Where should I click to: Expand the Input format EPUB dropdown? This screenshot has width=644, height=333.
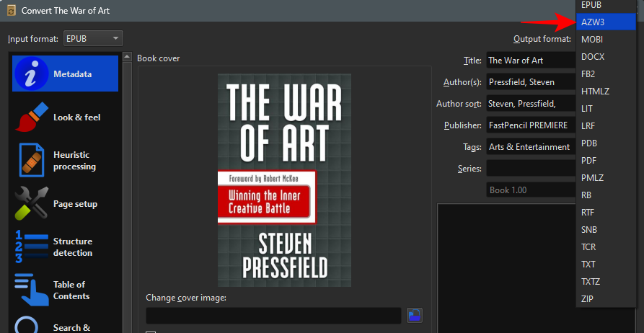pos(93,38)
